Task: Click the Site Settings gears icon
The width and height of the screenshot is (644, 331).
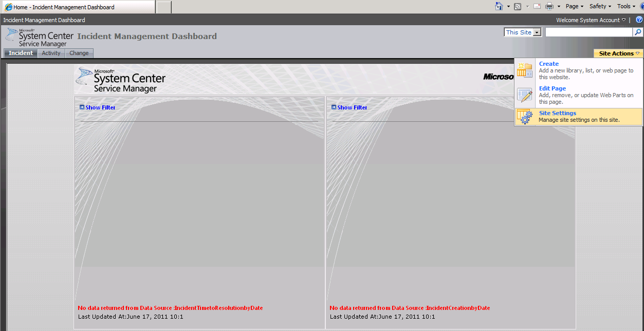Action: (525, 117)
